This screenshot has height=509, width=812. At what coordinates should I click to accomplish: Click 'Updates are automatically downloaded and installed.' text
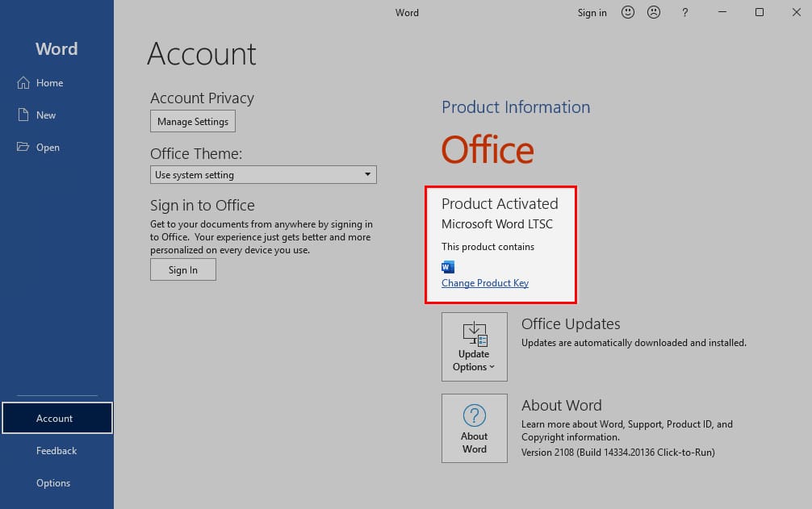[634, 343]
